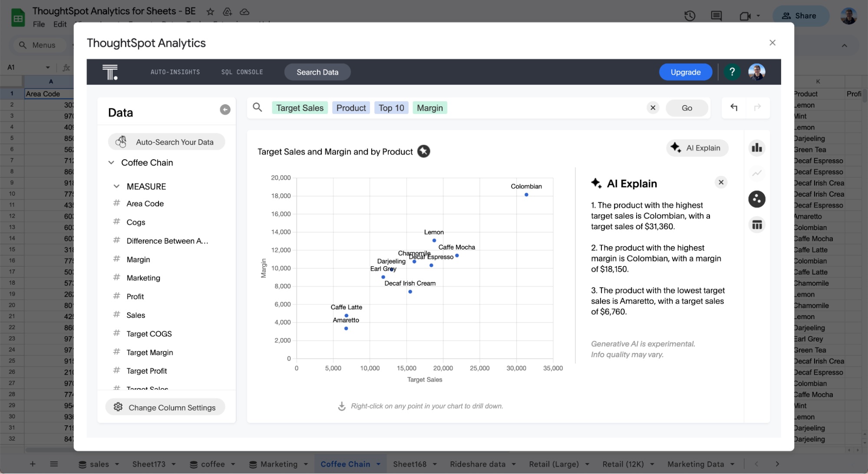Switch to line chart view icon

click(x=757, y=173)
